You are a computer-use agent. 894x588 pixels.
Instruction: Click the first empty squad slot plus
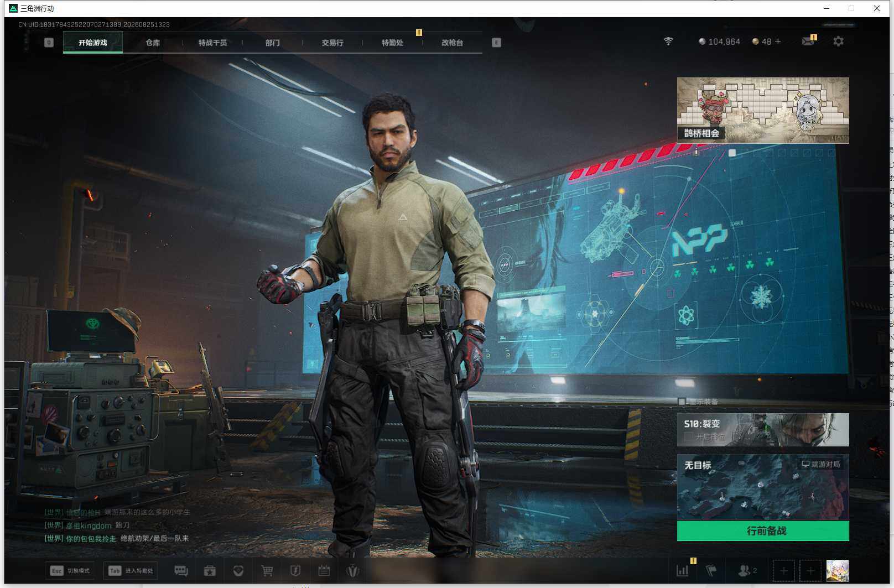tap(783, 570)
